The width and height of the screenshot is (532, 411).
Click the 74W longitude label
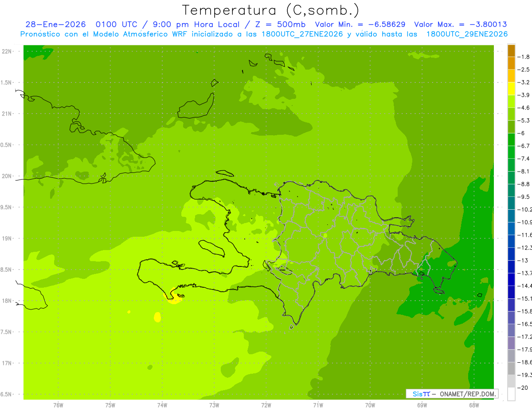coord(162,405)
